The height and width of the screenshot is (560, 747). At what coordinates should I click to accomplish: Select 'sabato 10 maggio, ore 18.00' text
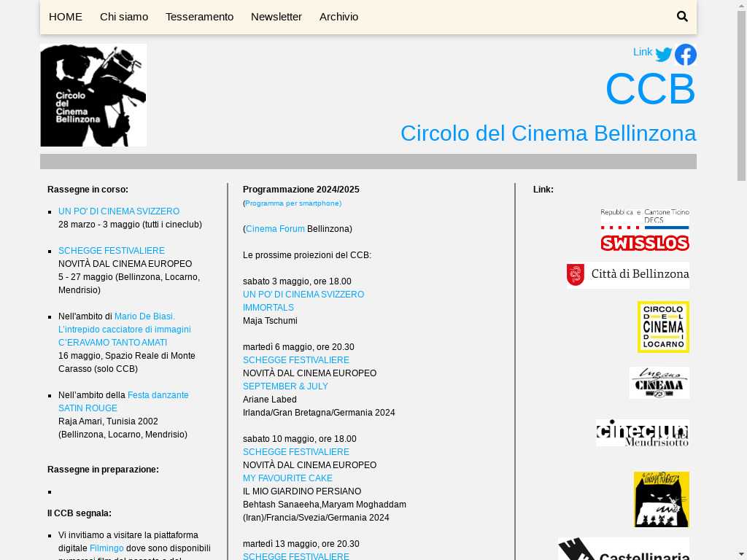point(300,438)
